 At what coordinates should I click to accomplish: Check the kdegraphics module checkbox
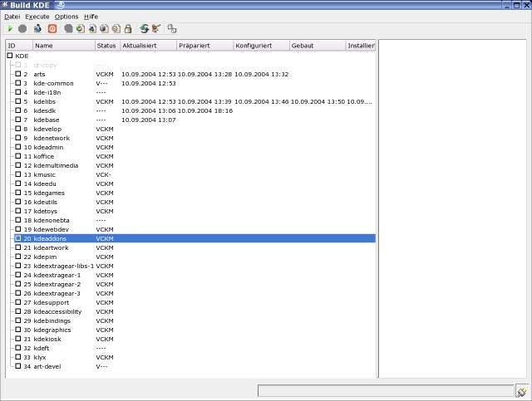click(x=18, y=330)
